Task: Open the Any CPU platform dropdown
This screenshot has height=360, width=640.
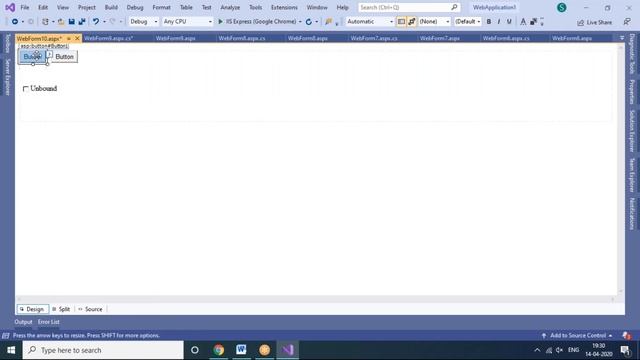Action: (187, 22)
